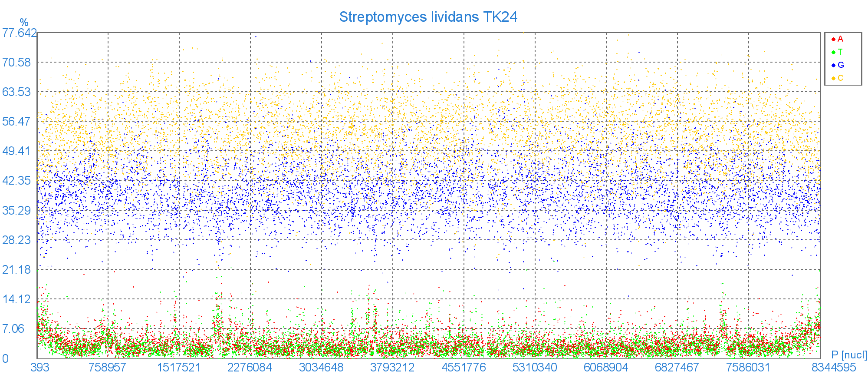Click legend label G
Image resolution: width=868 pixels, height=391 pixels.
coord(841,65)
